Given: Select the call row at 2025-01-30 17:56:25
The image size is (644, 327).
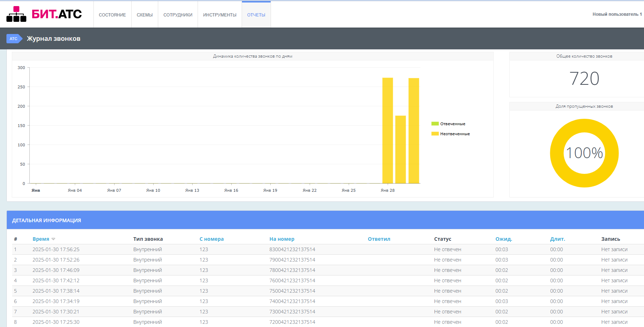Looking at the screenshot, I should pyautogui.click(x=56, y=249).
